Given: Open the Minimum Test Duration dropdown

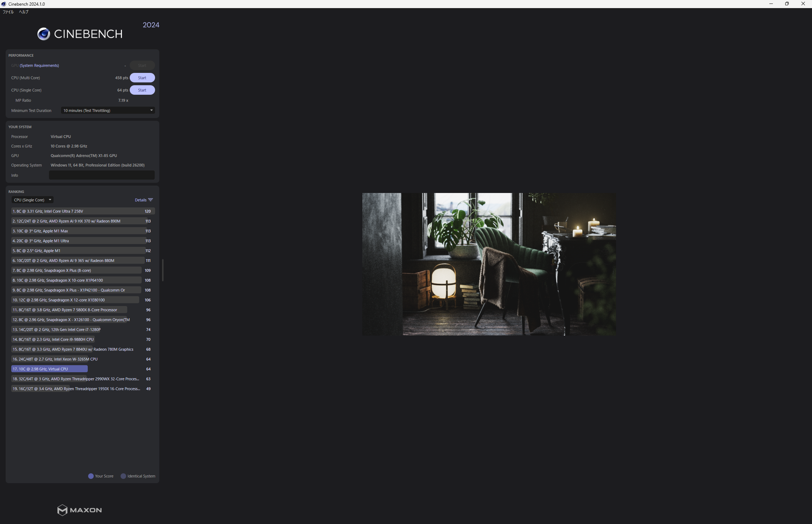Looking at the screenshot, I should coord(107,111).
